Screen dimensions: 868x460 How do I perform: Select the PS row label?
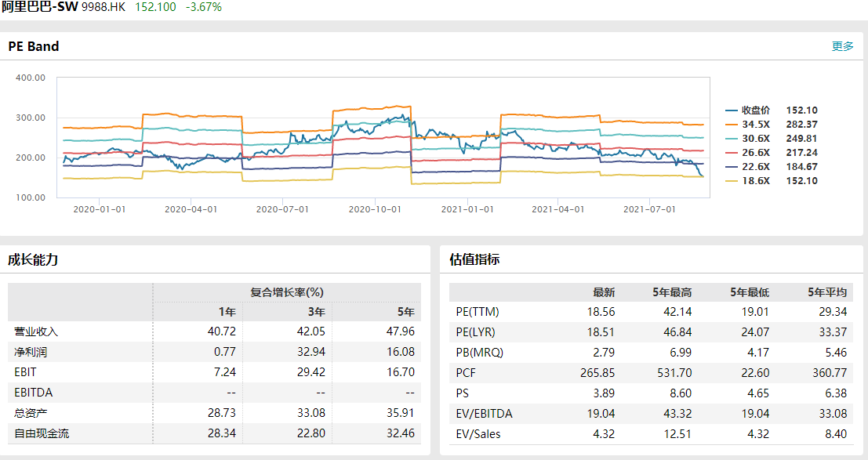[x=463, y=393]
